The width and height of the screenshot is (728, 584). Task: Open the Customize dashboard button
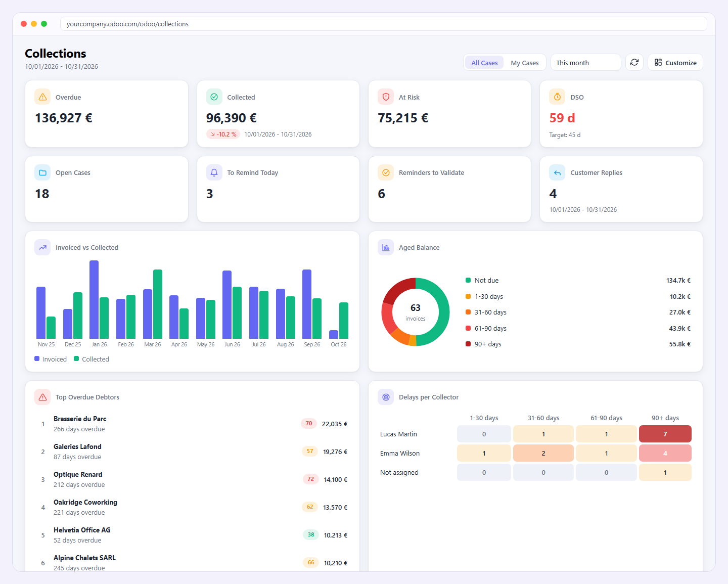[675, 63]
